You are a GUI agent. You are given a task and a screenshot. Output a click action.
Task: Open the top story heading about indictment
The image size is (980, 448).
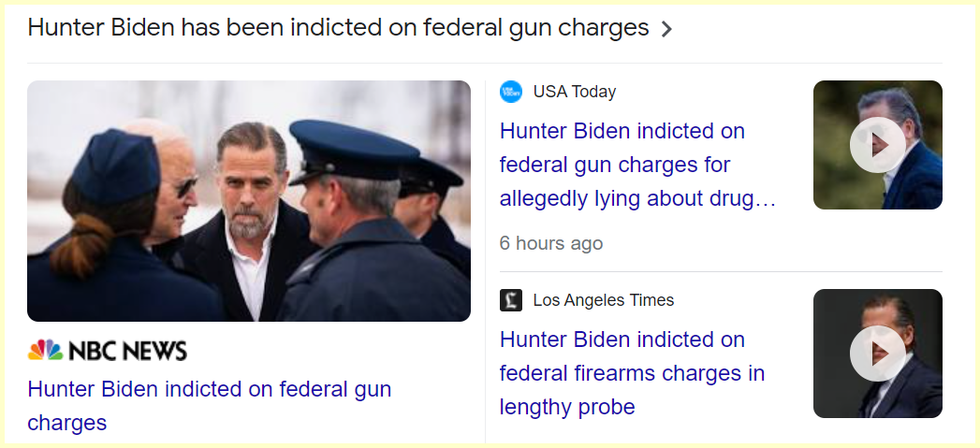(337, 28)
